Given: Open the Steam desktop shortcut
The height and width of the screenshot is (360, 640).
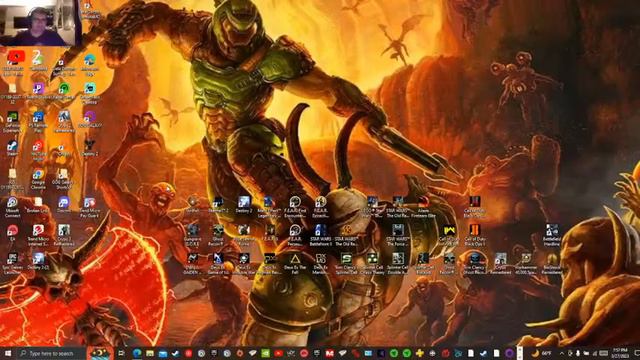Looking at the screenshot, I should [x=12, y=148].
